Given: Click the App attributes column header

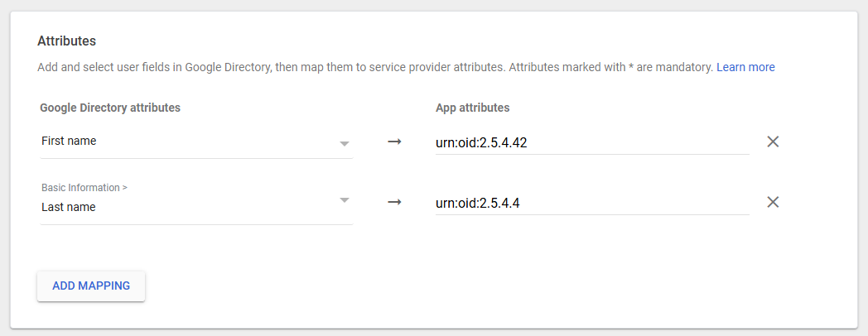Looking at the screenshot, I should (472, 108).
